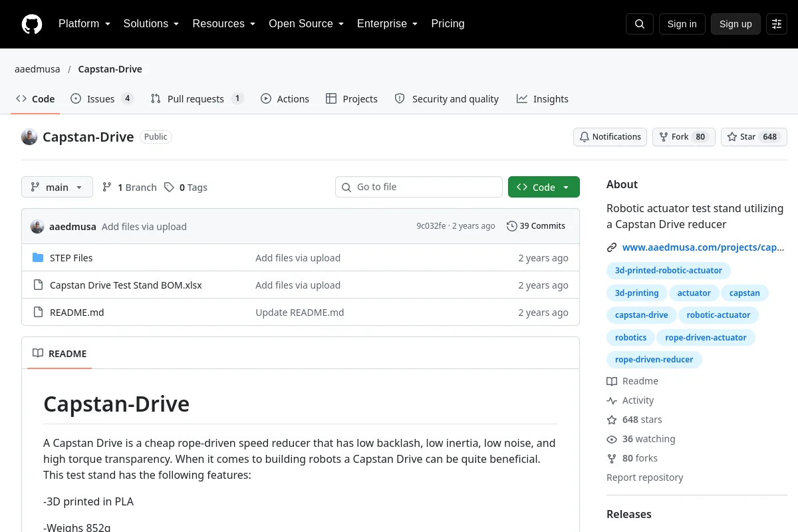This screenshot has height=532, width=798.
Task: Expand the green Code dropdown button
Action: pos(544,188)
